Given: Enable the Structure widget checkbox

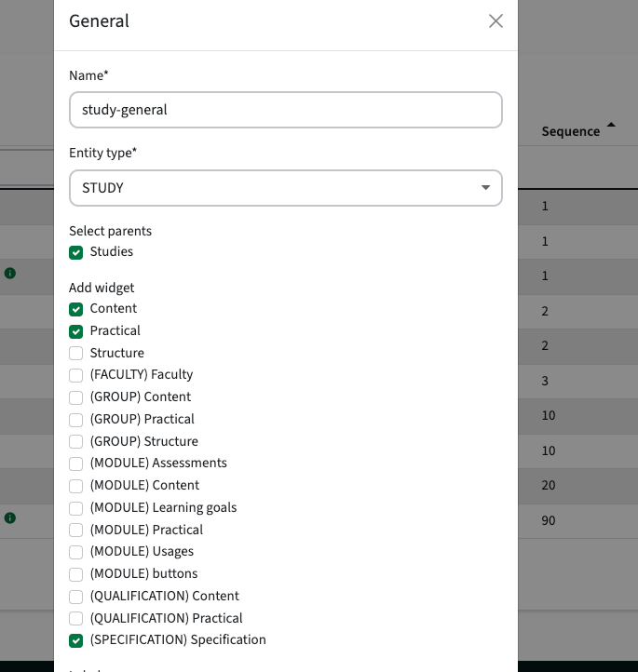Looking at the screenshot, I should 75,353.
